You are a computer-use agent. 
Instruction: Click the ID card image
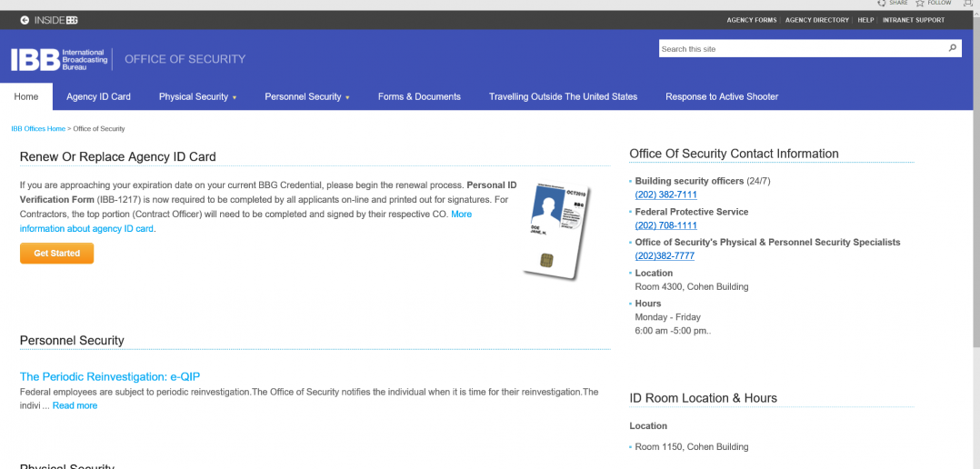pos(556,230)
